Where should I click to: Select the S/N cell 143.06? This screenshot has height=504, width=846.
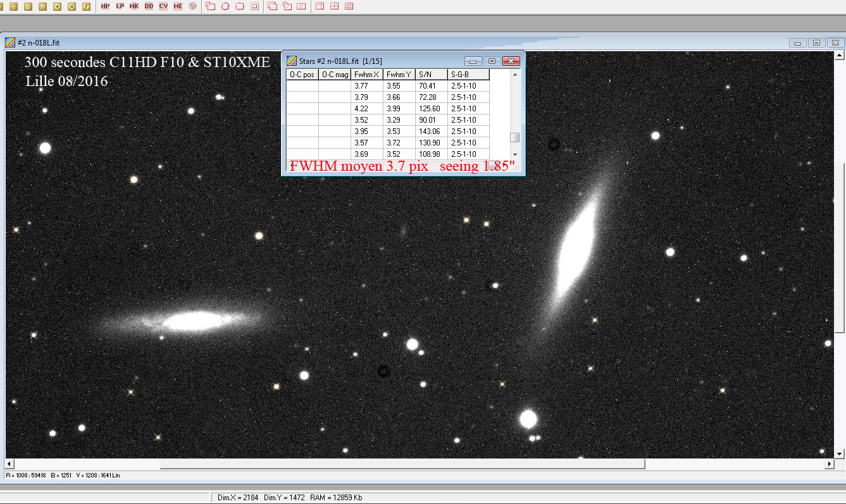[x=432, y=132]
